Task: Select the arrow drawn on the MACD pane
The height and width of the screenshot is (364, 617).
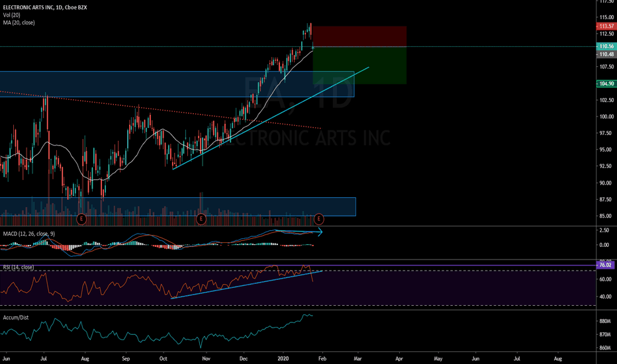Action: [299, 232]
